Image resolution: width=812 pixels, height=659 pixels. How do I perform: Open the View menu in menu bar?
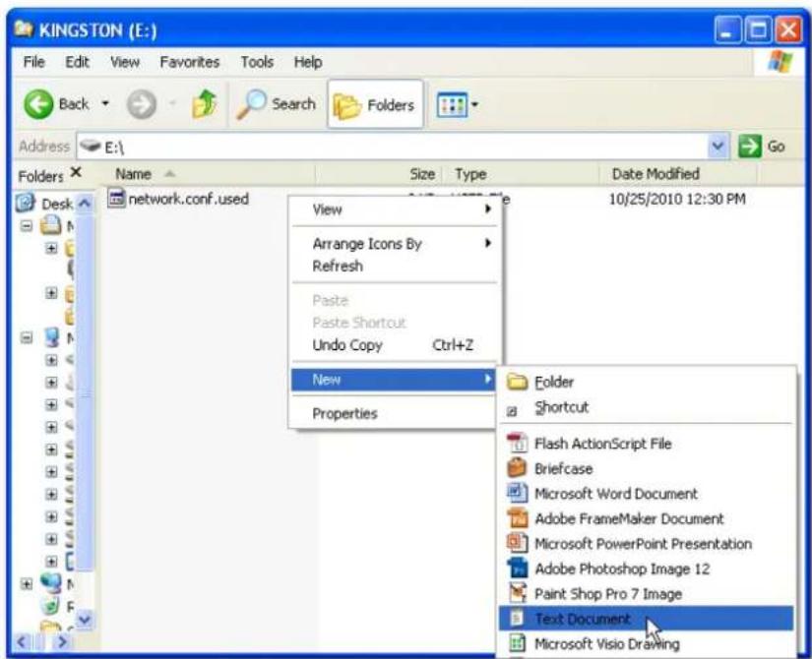tap(125, 62)
